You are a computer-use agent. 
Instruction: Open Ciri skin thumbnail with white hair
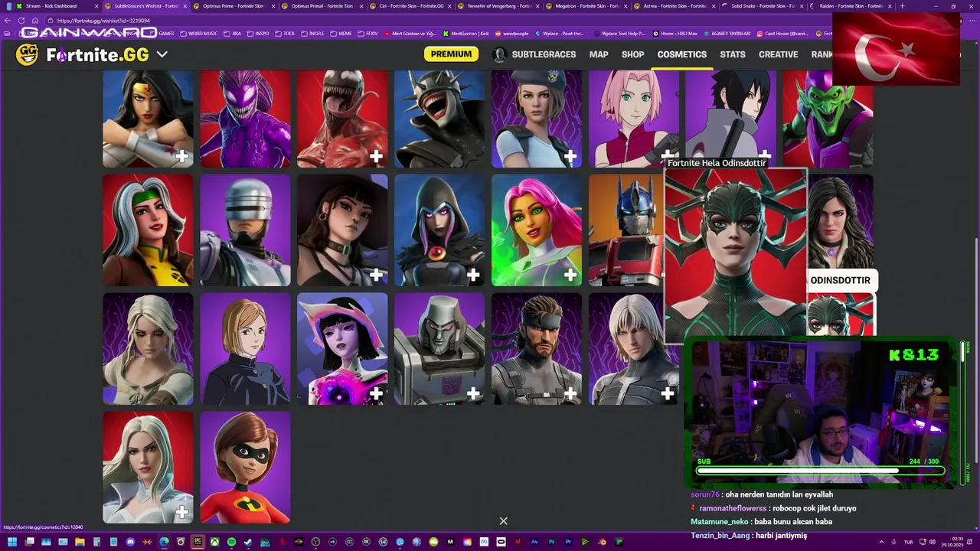148,349
